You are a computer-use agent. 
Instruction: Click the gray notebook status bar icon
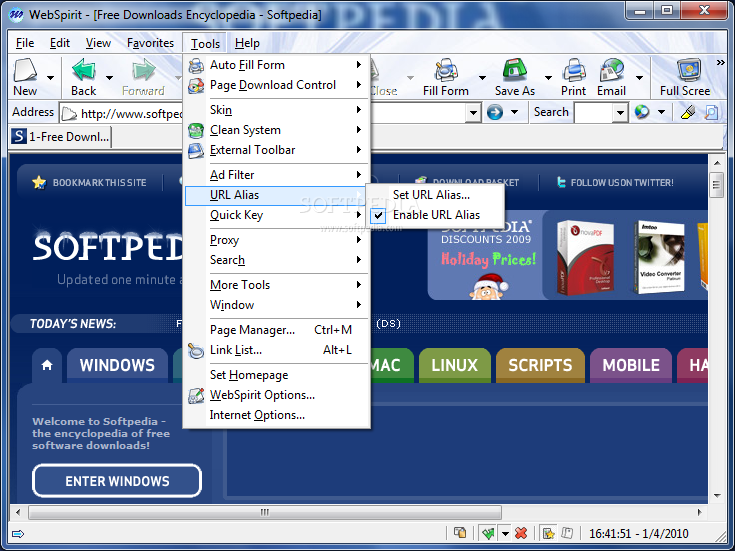(567, 533)
